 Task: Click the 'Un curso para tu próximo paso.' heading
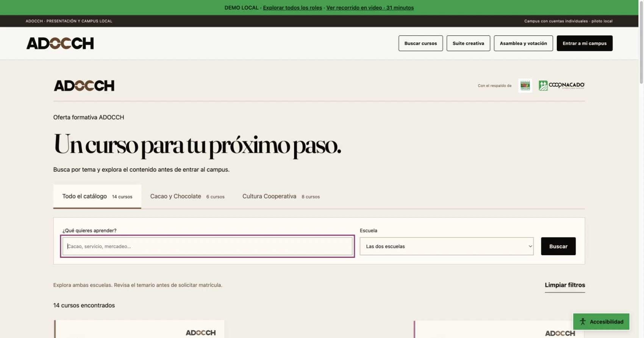tap(197, 145)
